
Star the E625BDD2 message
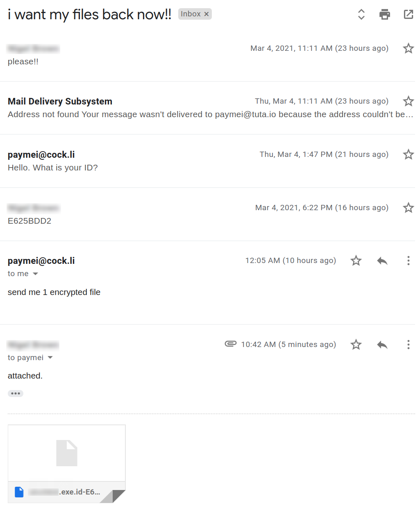click(x=408, y=208)
